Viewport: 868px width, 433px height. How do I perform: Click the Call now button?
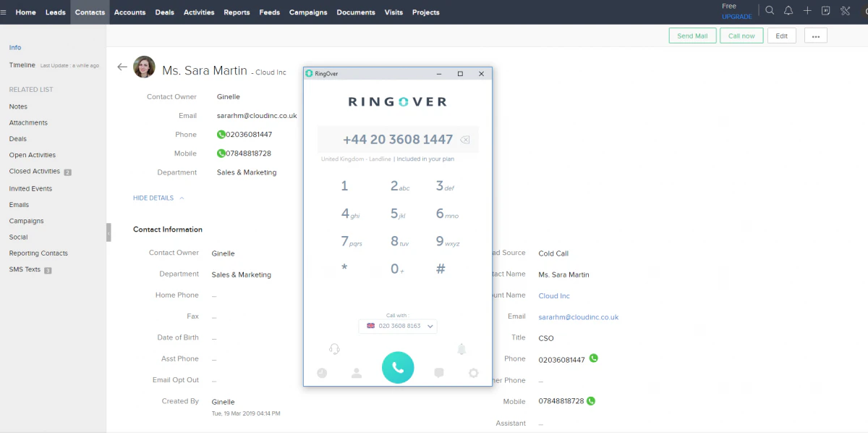(x=741, y=35)
